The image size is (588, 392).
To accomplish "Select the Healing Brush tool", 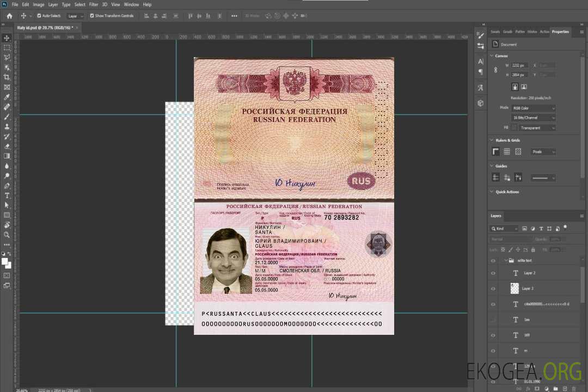I will (7, 107).
